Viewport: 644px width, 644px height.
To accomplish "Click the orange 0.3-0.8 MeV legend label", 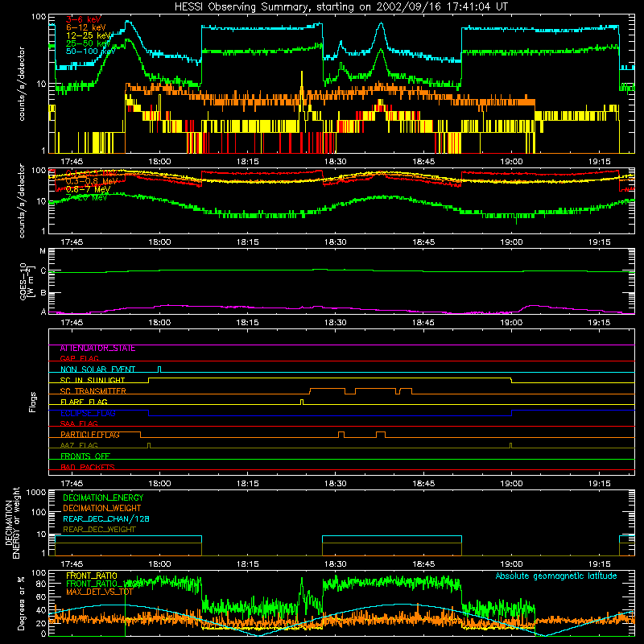I will coord(91,181).
